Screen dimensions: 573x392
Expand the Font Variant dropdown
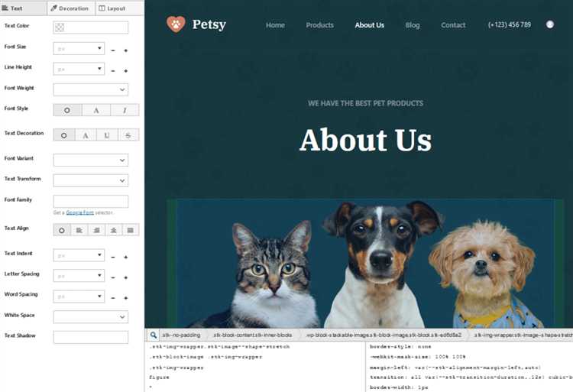click(x=91, y=160)
